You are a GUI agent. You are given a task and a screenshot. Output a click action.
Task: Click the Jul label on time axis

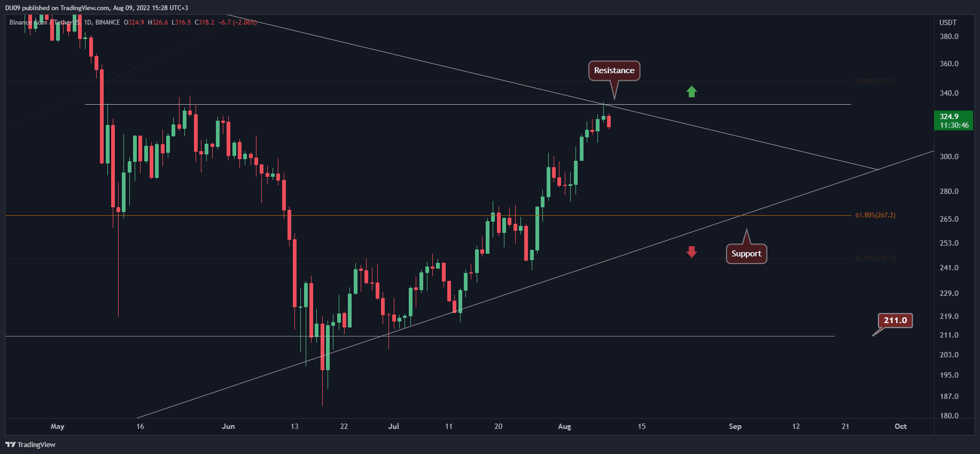394,426
